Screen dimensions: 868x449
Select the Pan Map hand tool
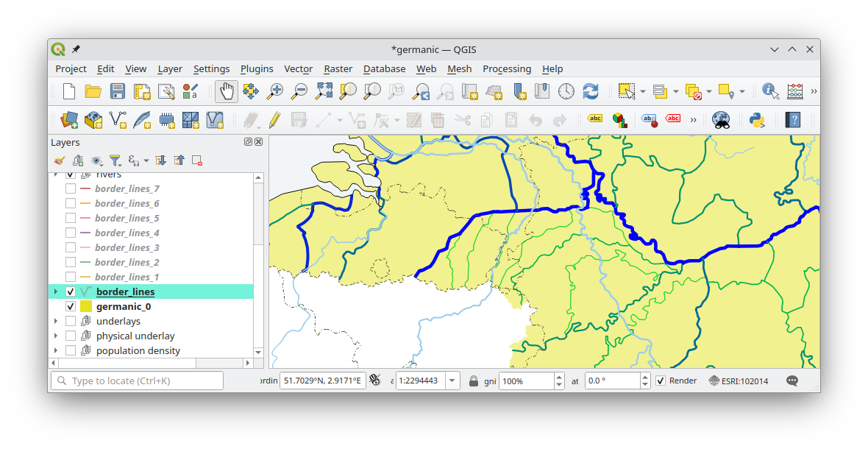[x=227, y=91]
